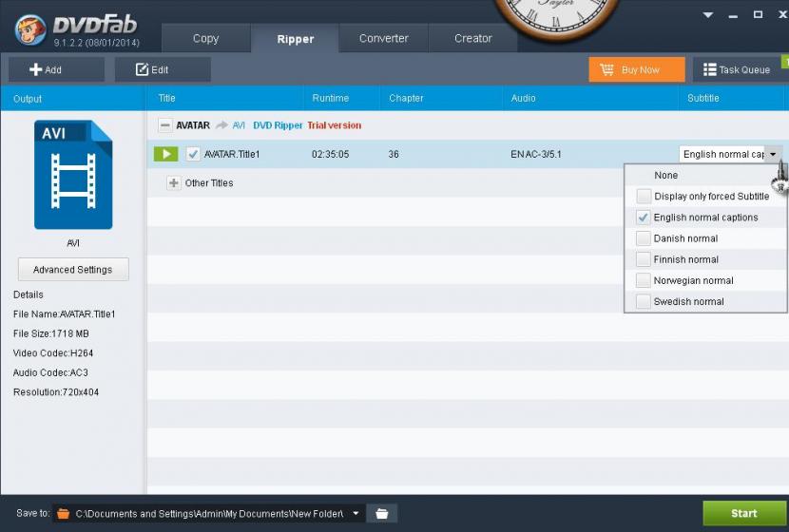Open the save-to folder browse icon
This screenshot has height=532, width=789.
click(382, 513)
